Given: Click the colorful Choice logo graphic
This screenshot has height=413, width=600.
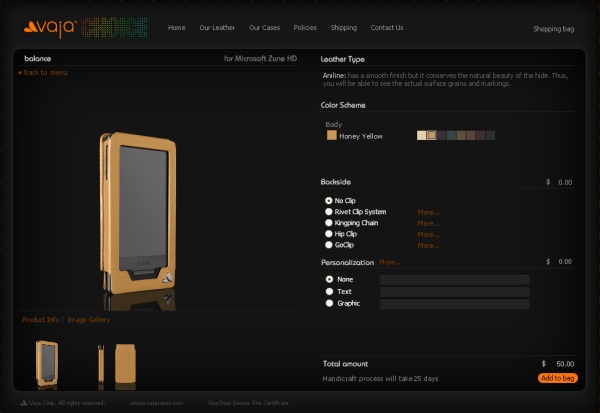Looking at the screenshot, I should coord(114,27).
